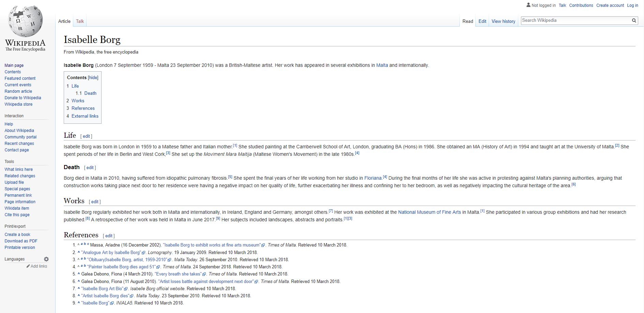The width and height of the screenshot is (644, 313).
Task: Click into the Search Wikipedia field
Action: 575,20
